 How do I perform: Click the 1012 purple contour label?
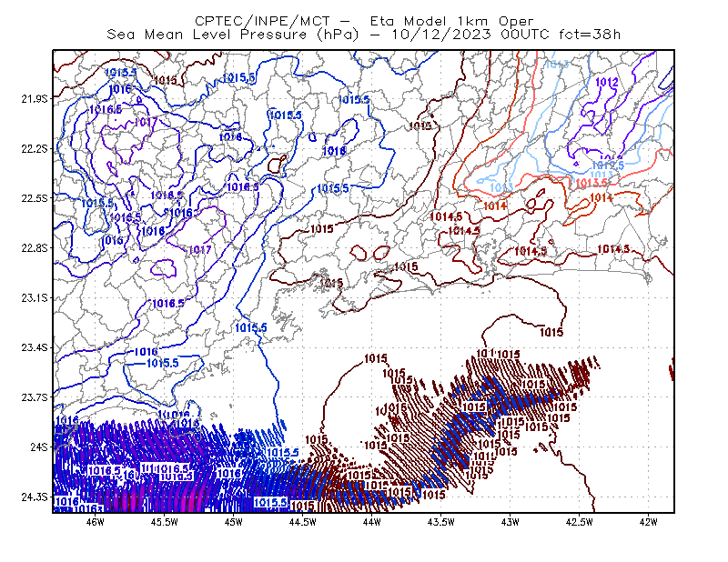(606, 82)
